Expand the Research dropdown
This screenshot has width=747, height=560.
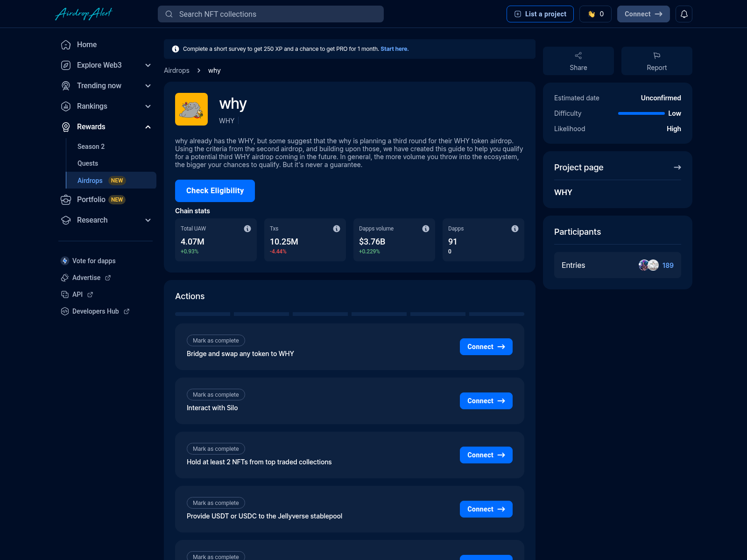coord(148,220)
